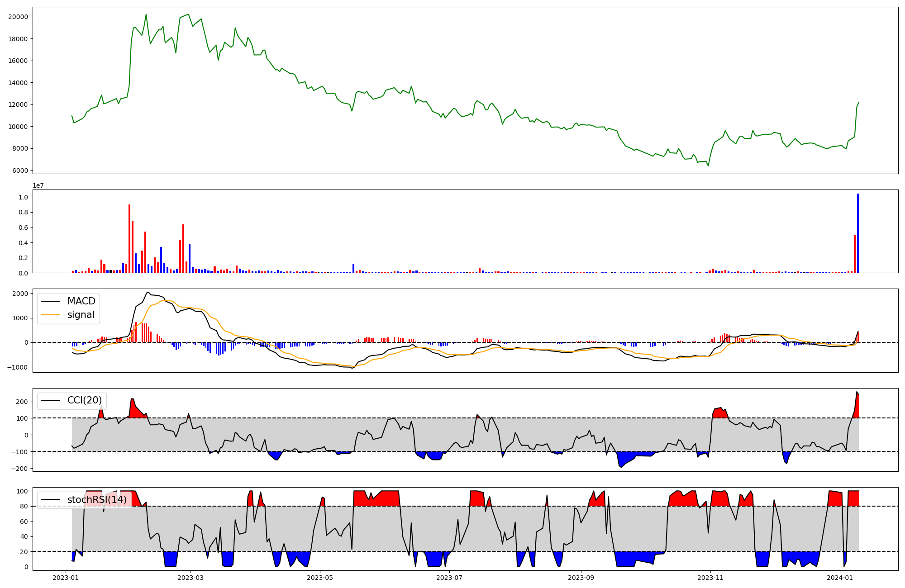Click the 1.0 tick on volume axis

click(23, 197)
